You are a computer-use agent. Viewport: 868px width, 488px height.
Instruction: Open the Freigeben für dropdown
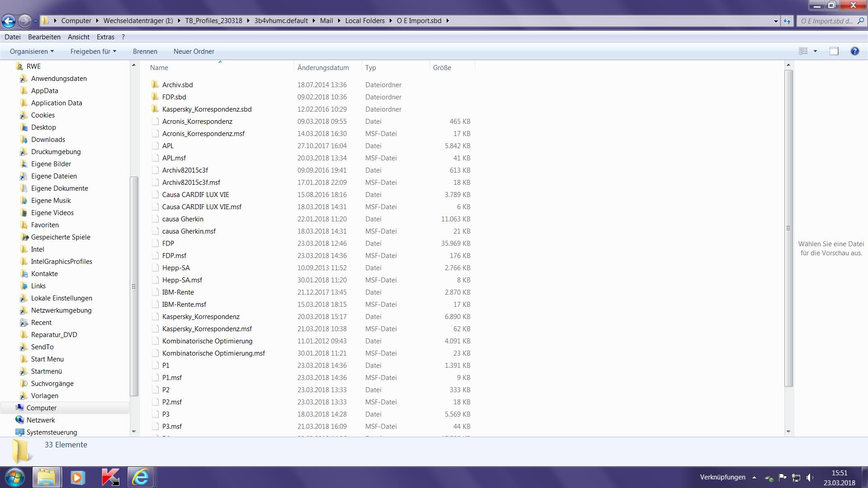click(x=93, y=52)
